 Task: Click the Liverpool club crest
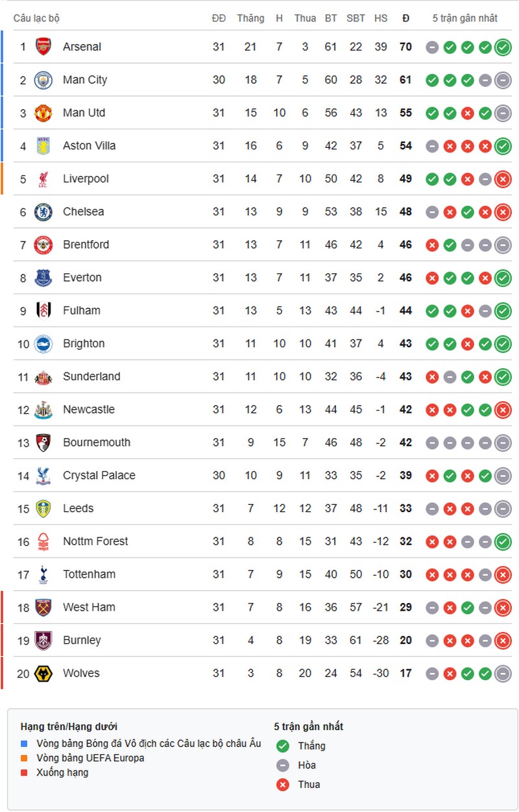pyautogui.click(x=43, y=178)
